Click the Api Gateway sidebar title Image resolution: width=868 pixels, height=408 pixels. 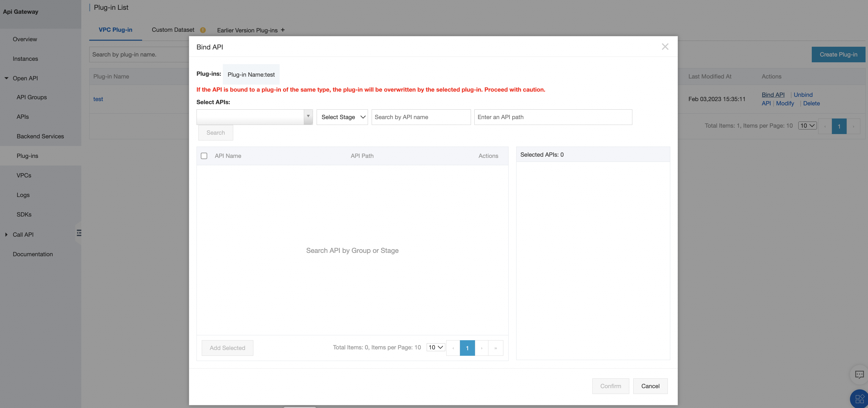[x=20, y=11]
